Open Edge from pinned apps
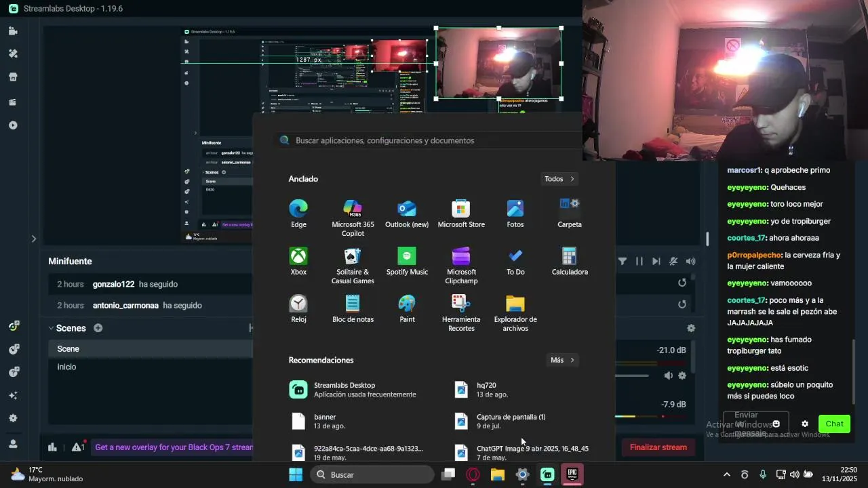 point(298,213)
